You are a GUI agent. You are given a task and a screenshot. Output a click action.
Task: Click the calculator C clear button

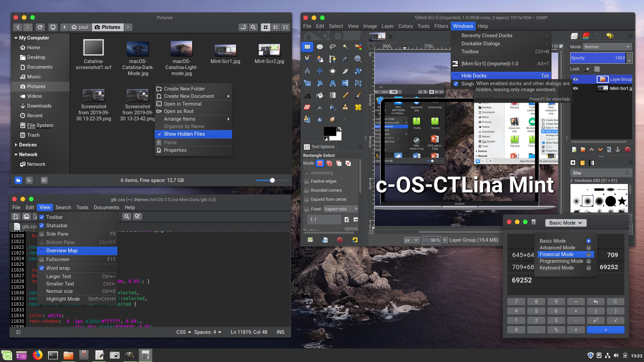pyautogui.click(x=615, y=302)
